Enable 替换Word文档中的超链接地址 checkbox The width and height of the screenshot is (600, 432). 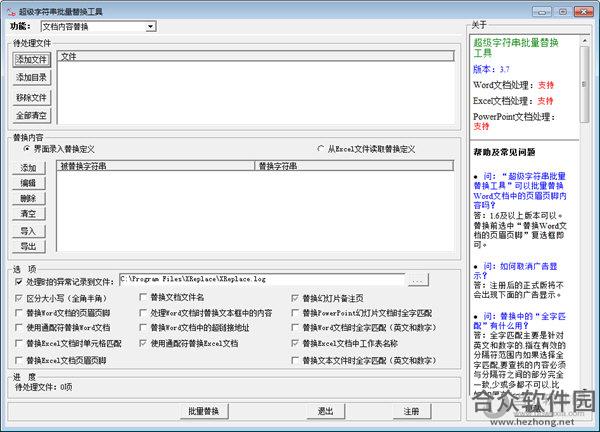[143, 328]
